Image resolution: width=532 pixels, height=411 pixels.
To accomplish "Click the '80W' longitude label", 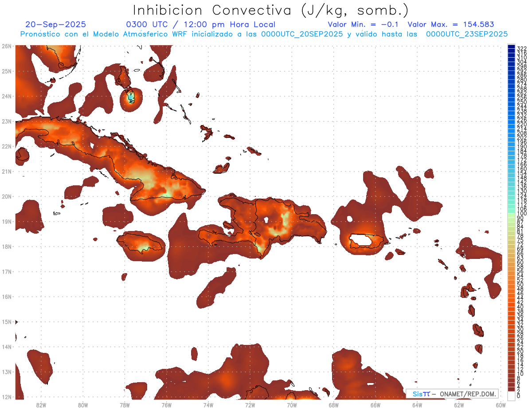I will pyautogui.click(x=82, y=405).
